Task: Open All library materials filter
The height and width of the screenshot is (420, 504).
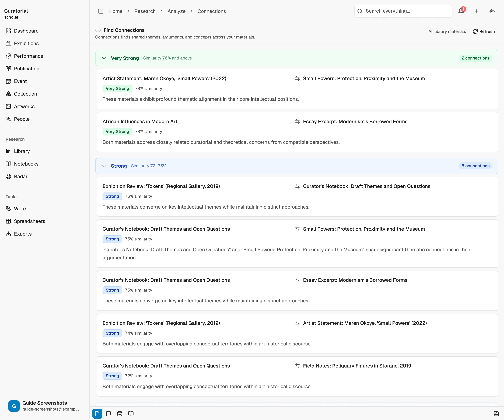Action: coord(447,31)
